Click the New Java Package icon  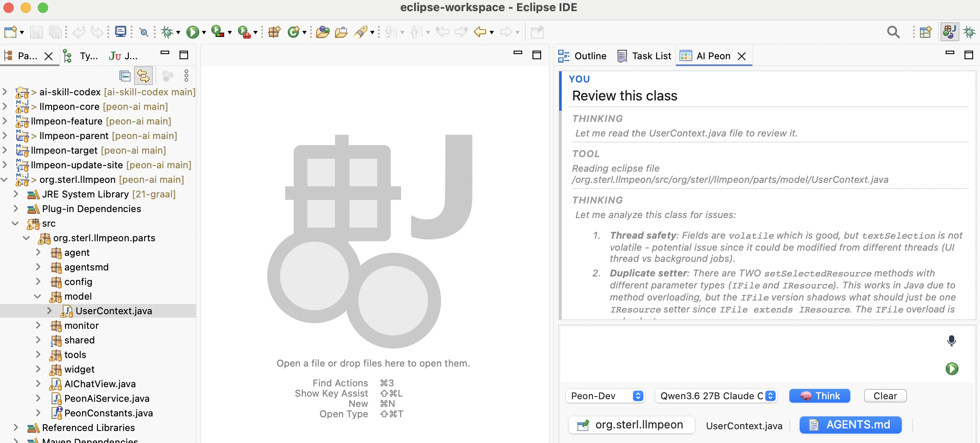(x=274, y=32)
